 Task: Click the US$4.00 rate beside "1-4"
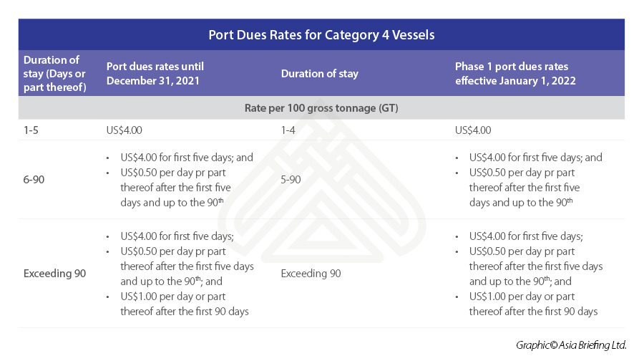[x=477, y=130]
